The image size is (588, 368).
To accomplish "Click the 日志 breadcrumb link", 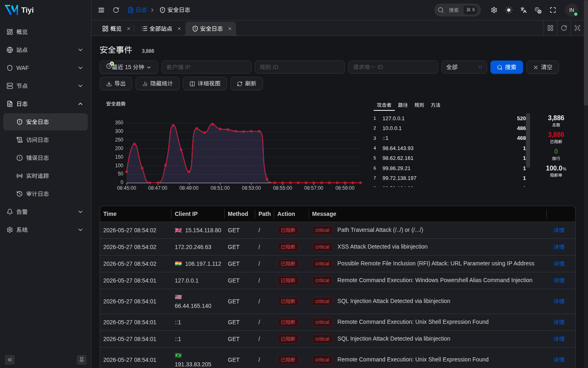I will [x=137, y=10].
